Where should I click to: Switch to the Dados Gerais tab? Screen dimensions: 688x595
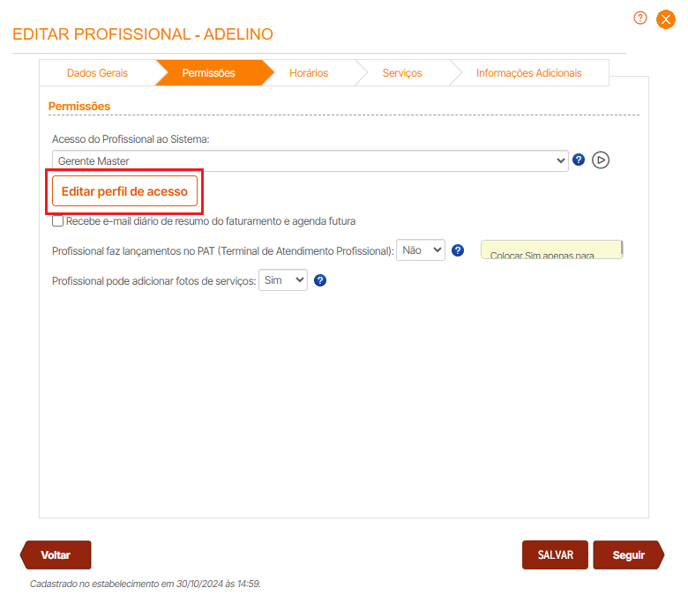pos(97,73)
